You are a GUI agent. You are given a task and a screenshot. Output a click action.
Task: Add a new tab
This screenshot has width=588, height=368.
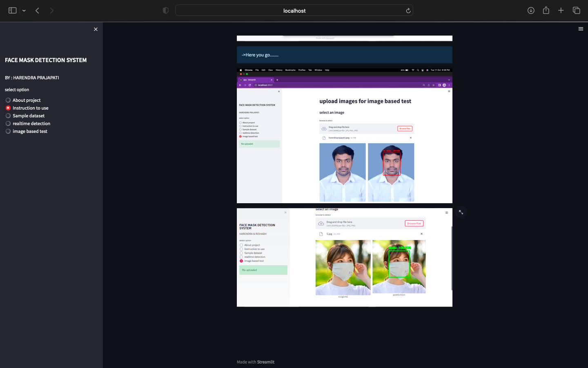pos(561,11)
